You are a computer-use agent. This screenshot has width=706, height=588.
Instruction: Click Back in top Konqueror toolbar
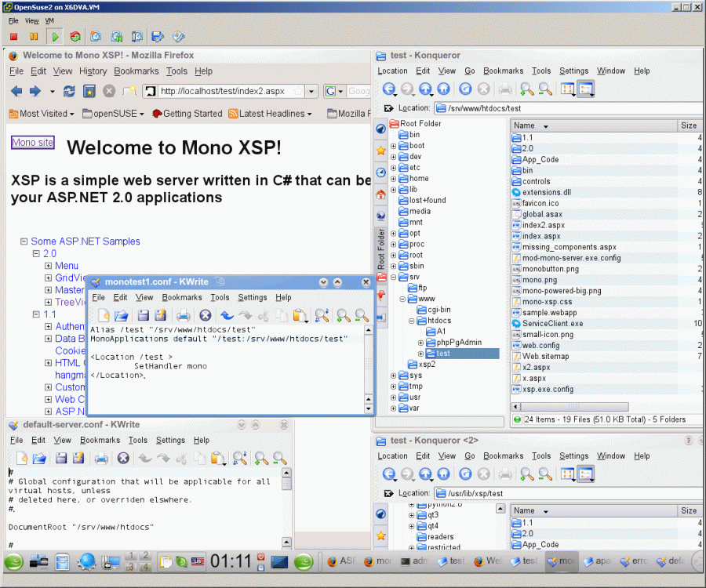click(389, 89)
